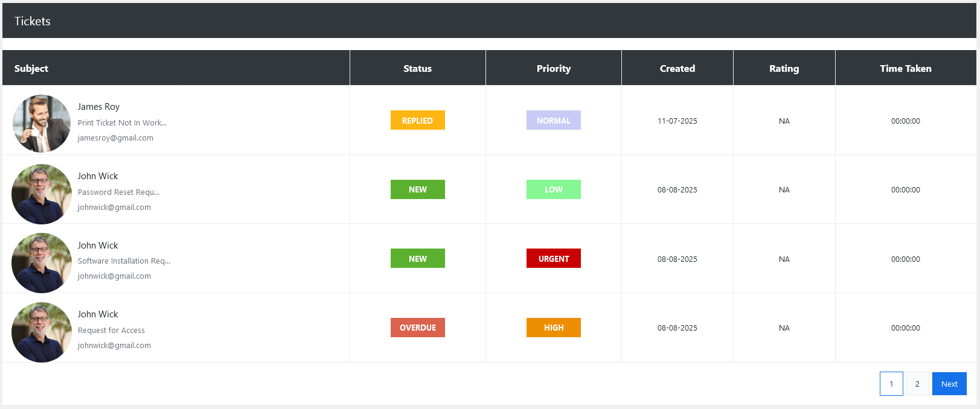Image resolution: width=980 pixels, height=409 pixels.
Task: Open the Password Reset Request ticket
Action: [x=118, y=192]
